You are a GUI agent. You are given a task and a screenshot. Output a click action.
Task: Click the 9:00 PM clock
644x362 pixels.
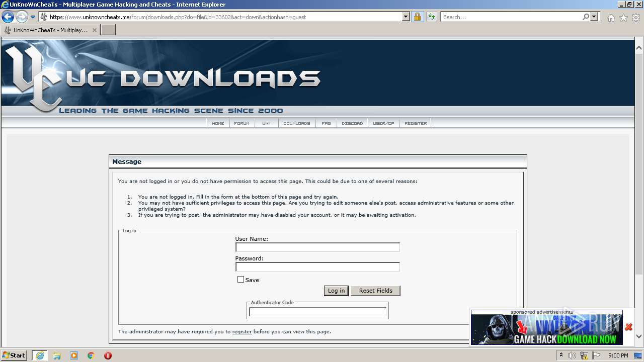click(618, 355)
